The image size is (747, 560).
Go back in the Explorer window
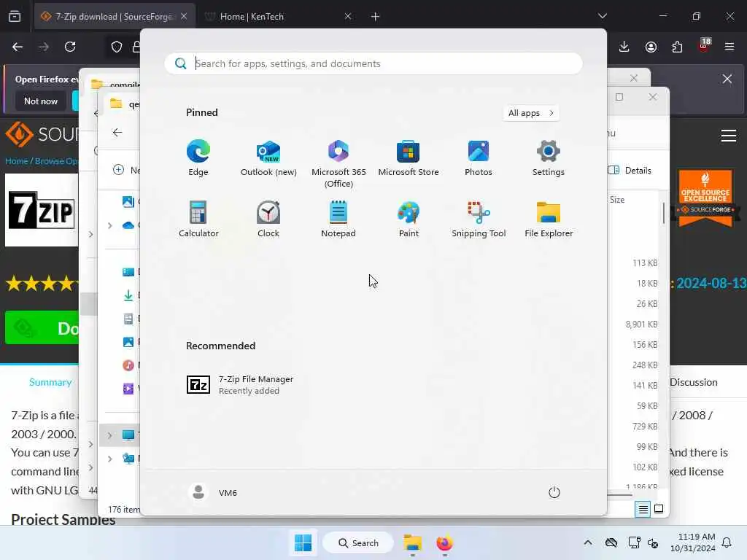(x=117, y=133)
